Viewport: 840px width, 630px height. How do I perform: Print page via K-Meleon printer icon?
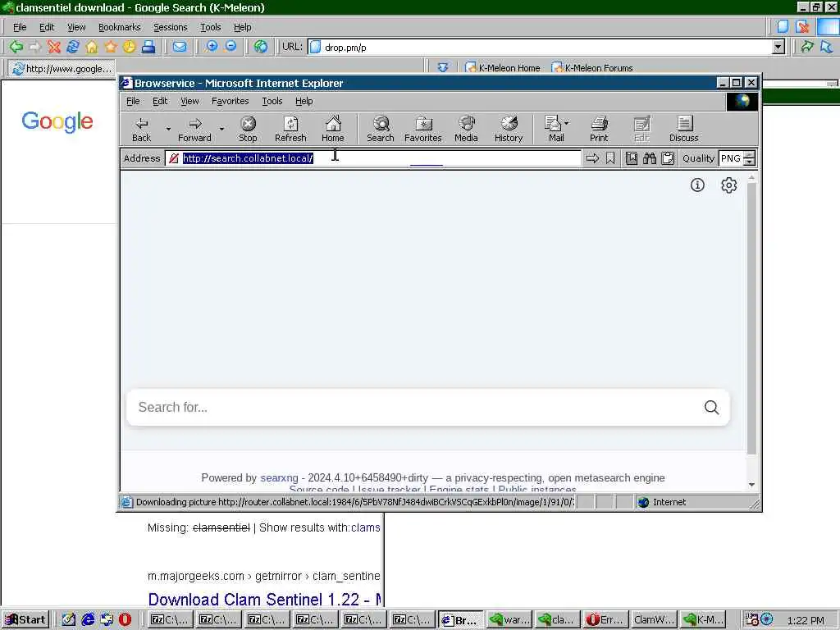click(148, 47)
